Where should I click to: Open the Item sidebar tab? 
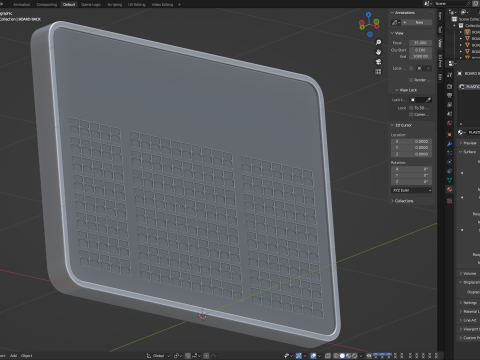coord(440,16)
